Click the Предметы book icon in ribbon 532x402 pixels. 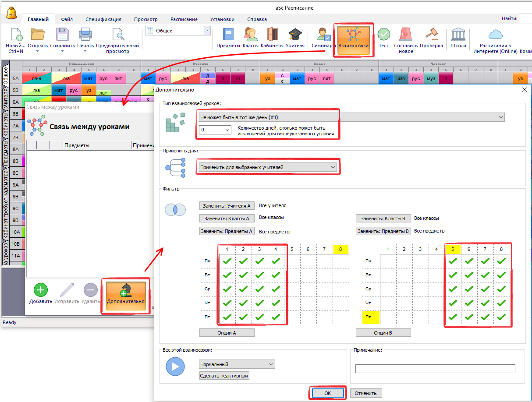[x=228, y=35]
